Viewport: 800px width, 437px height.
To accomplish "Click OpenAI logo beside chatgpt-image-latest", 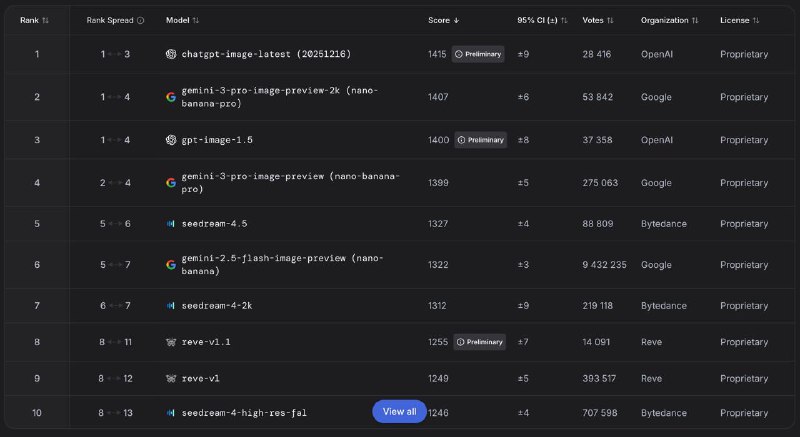I will pyautogui.click(x=171, y=54).
